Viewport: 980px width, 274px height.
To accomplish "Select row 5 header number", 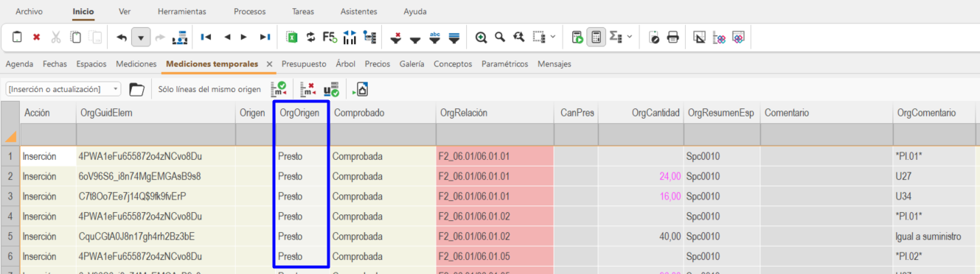I will point(10,236).
